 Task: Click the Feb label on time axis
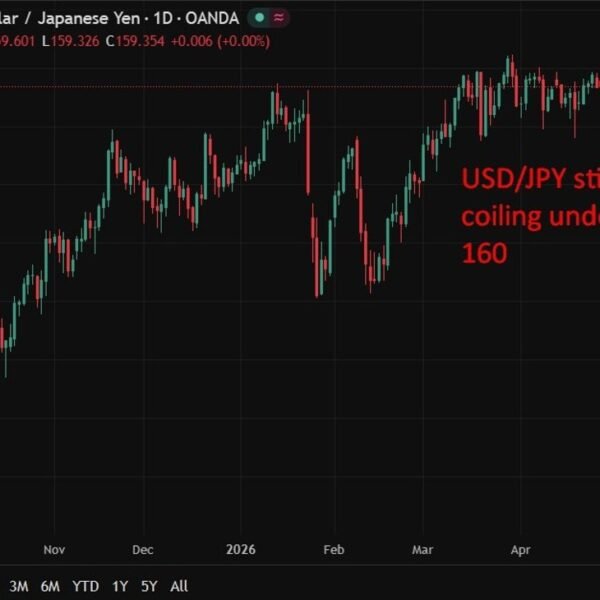334,550
